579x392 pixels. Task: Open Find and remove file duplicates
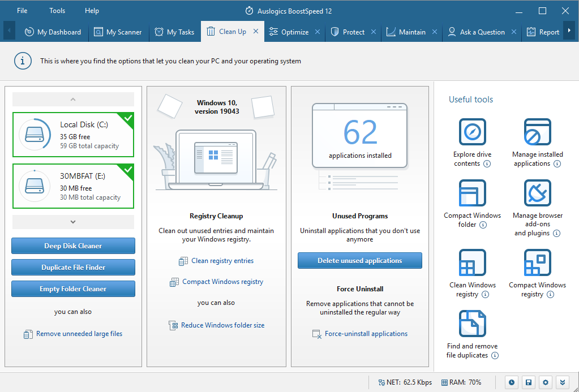point(472,323)
